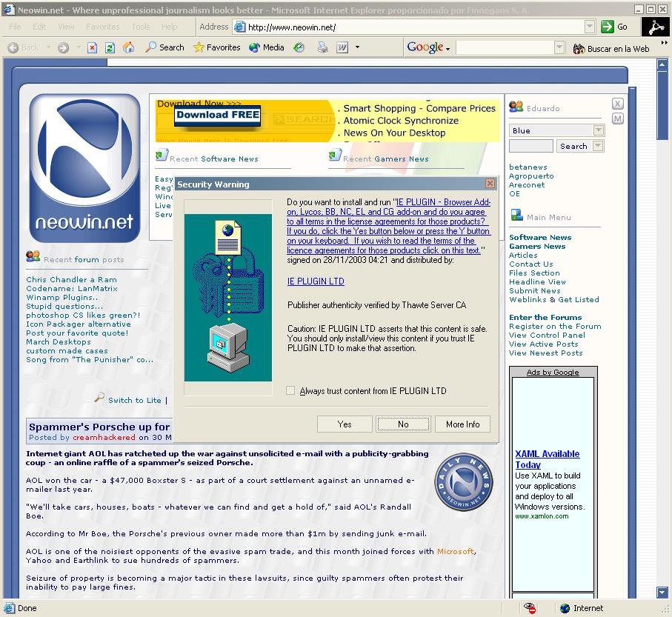Click the Edit with Word icon
Viewport: 672px width, 617px height.
point(342,47)
